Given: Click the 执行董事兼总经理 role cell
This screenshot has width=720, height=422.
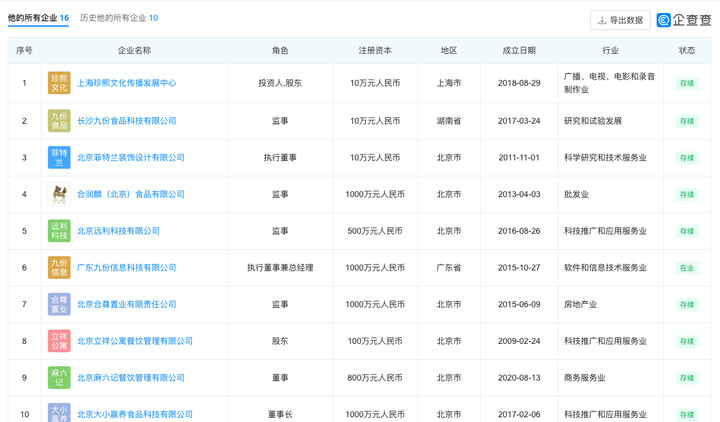Looking at the screenshot, I should click(280, 268).
